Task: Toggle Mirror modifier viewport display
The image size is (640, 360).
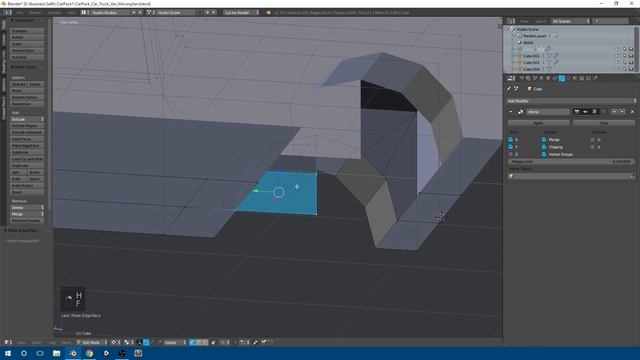Action: click(585, 111)
